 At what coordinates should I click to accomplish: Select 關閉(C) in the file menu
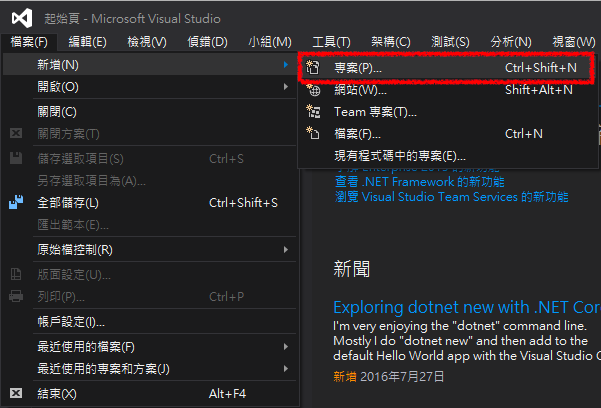(57, 112)
